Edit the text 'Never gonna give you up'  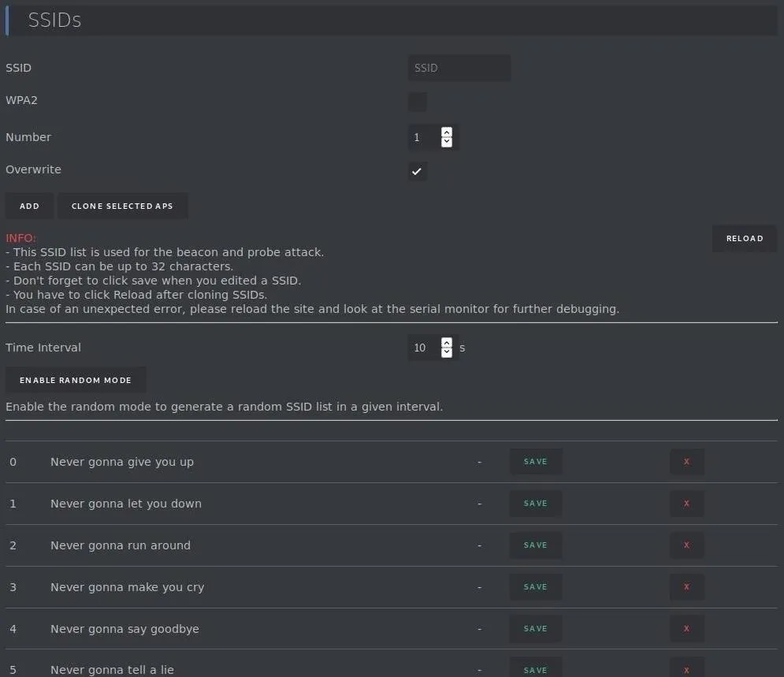(x=122, y=462)
